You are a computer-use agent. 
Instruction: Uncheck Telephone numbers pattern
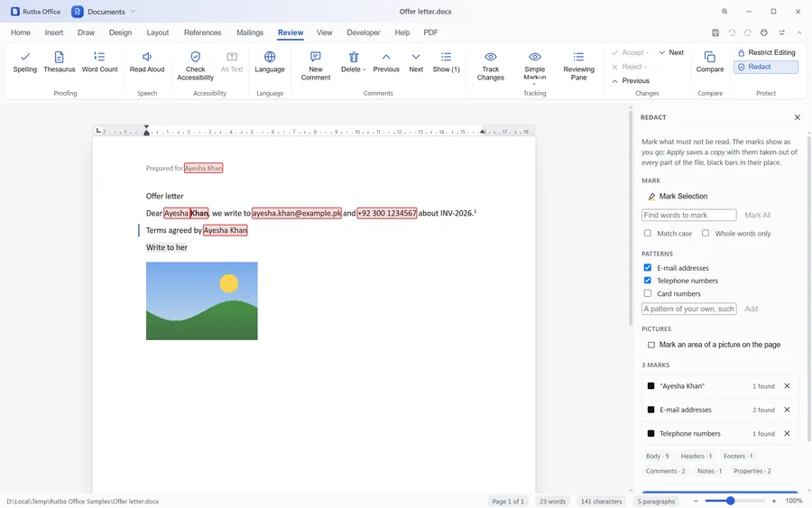point(647,280)
